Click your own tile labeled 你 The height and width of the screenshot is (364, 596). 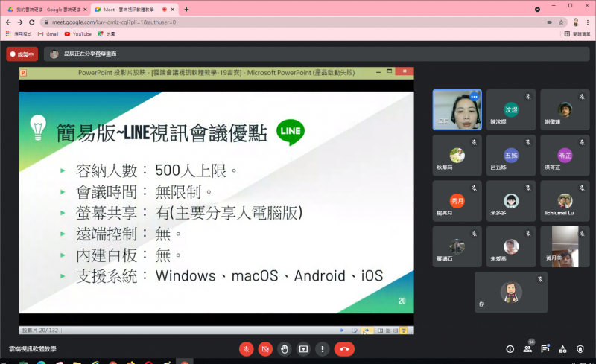511,293
